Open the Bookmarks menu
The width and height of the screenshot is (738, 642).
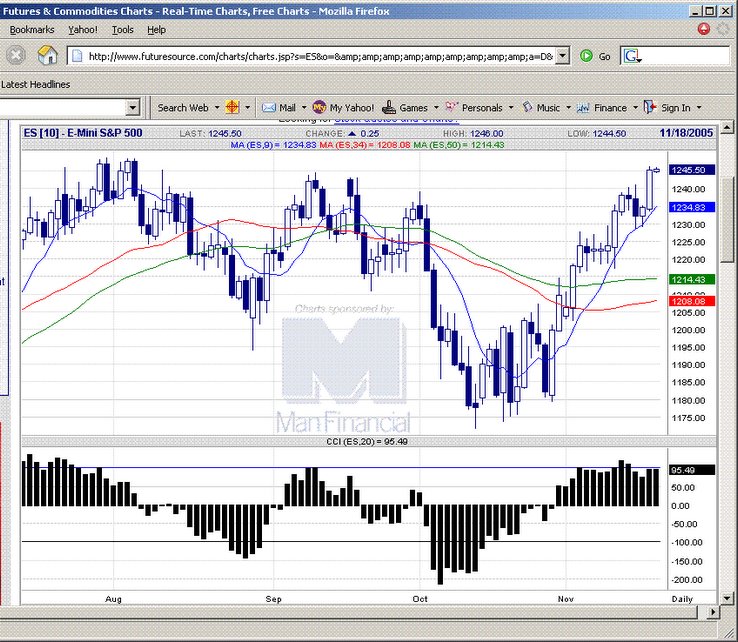(x=32, y=30)
